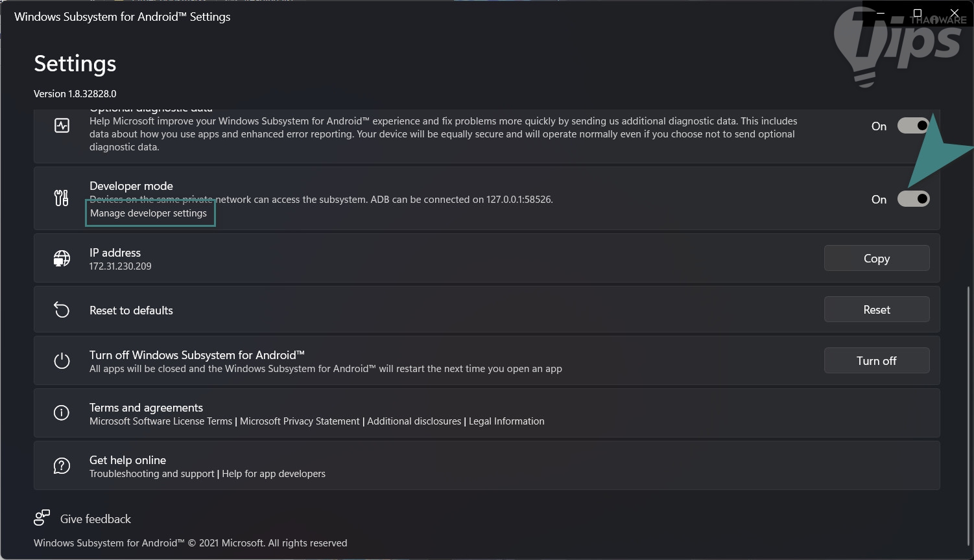Copy the IP address

pos(876,258)
